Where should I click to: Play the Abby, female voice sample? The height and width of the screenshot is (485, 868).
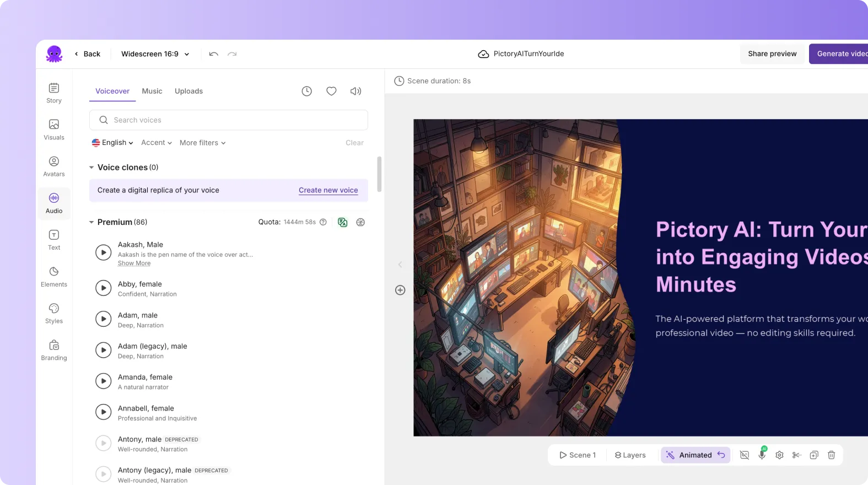(x=104, y=288)
